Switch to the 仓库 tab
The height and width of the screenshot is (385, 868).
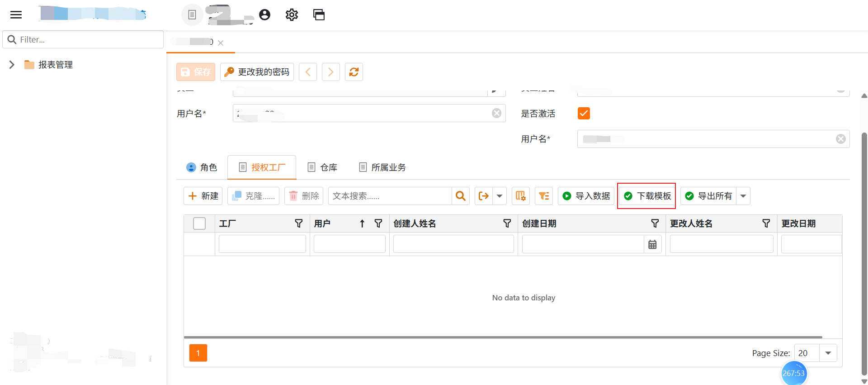pyautogui.click(x=322, y=167)
